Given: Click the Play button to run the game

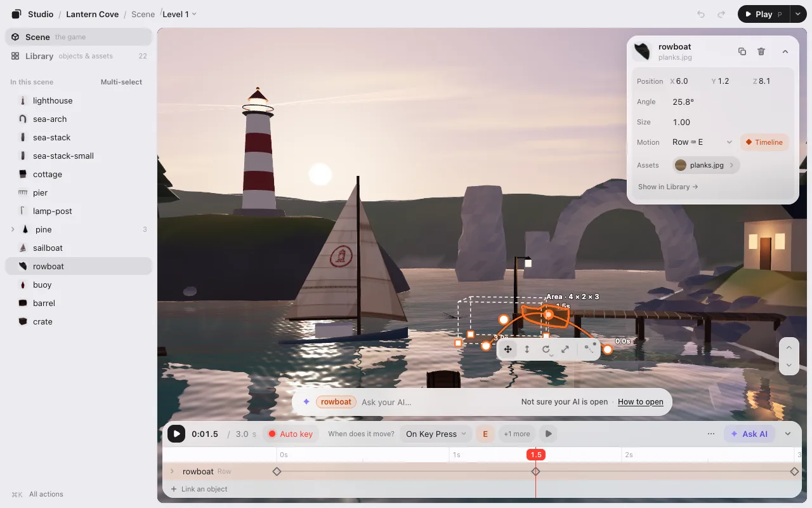Looking at the screenshot, I should [x=764, y=14].
